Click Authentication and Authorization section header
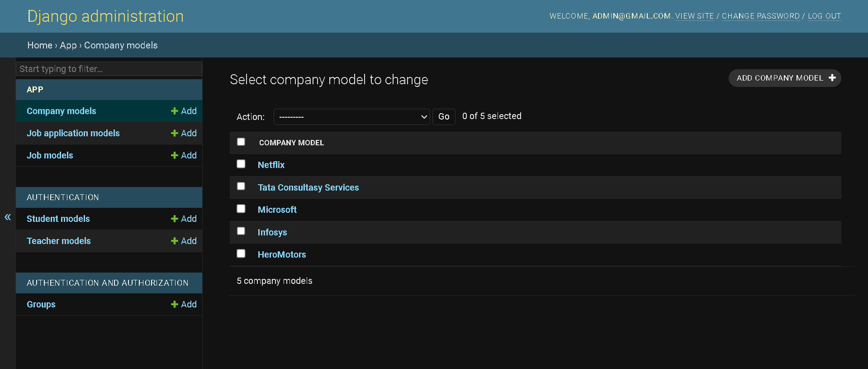Viewport: 868px width, 369px height. 108,283
